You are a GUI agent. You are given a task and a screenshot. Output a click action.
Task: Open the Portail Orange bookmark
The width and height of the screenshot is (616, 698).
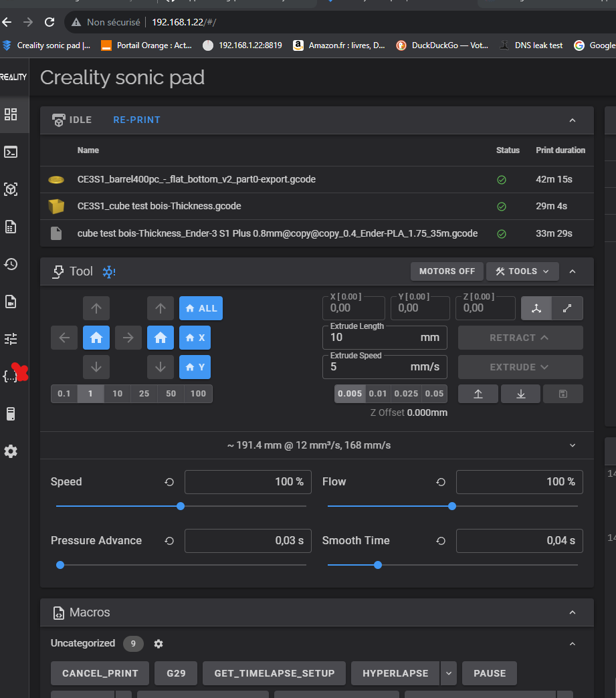click(146, 45)
